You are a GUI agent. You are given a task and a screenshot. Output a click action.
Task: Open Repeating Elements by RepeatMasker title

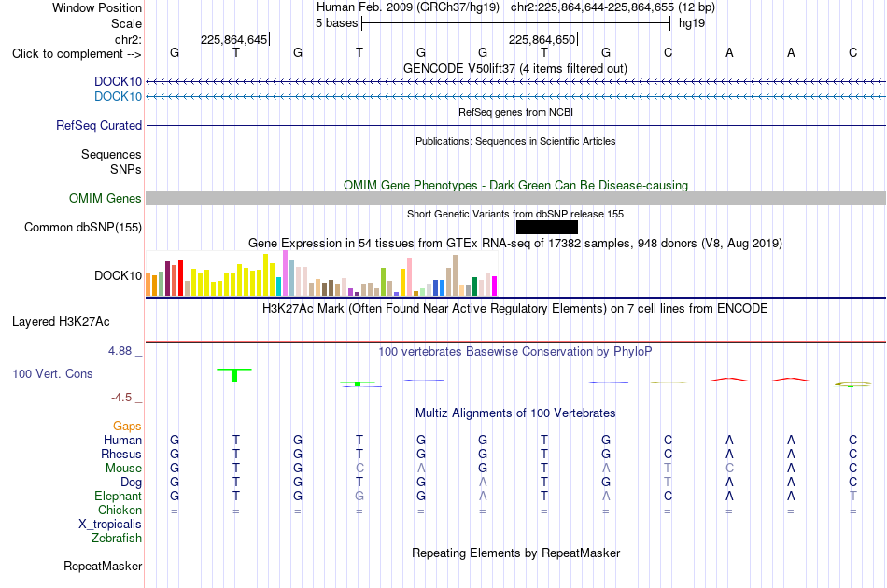515,553
